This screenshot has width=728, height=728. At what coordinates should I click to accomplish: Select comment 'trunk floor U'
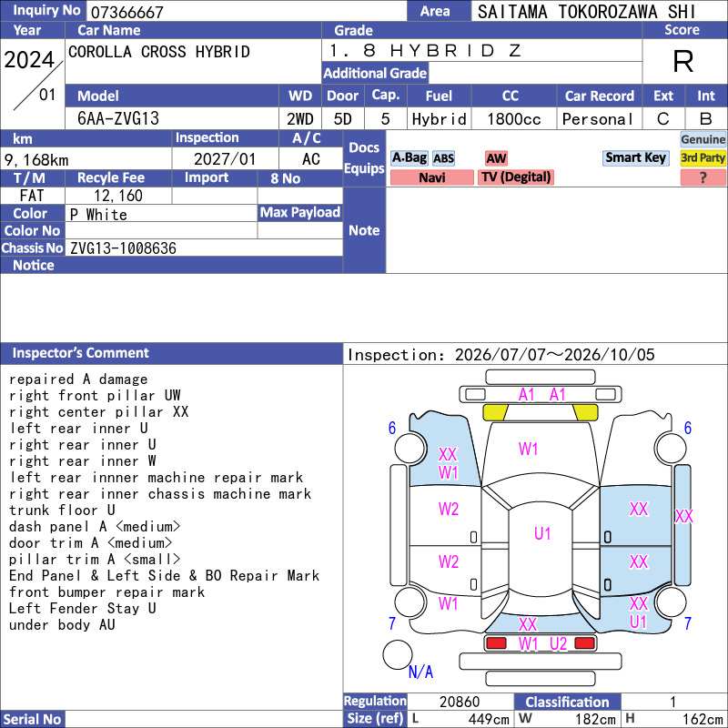click(62, 511)
